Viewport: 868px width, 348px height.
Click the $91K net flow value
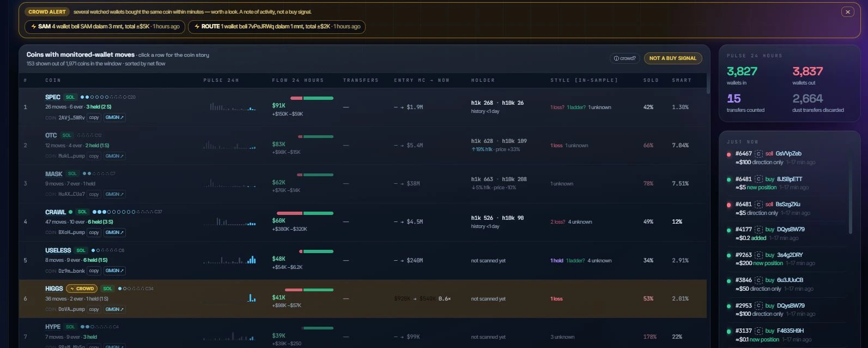(x=278, y=106)
